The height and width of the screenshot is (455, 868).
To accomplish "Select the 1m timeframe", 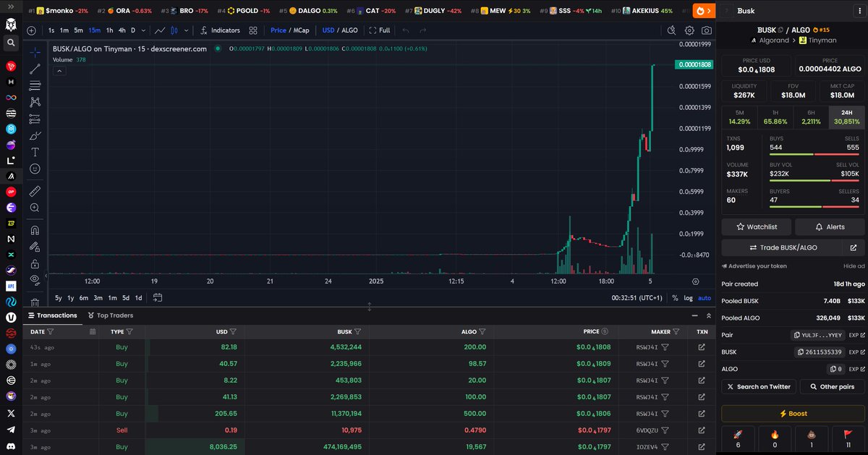I will click(x=64, y=30).
